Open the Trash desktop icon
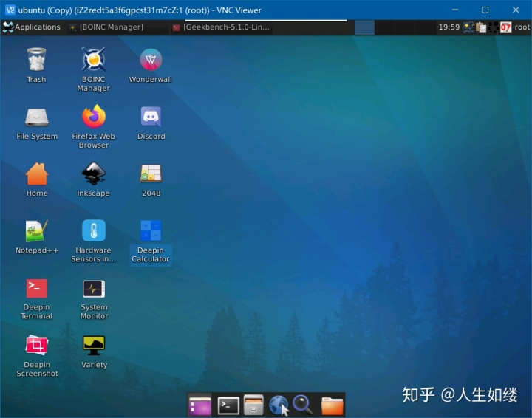The image size is (532, 418). point(36,60)
